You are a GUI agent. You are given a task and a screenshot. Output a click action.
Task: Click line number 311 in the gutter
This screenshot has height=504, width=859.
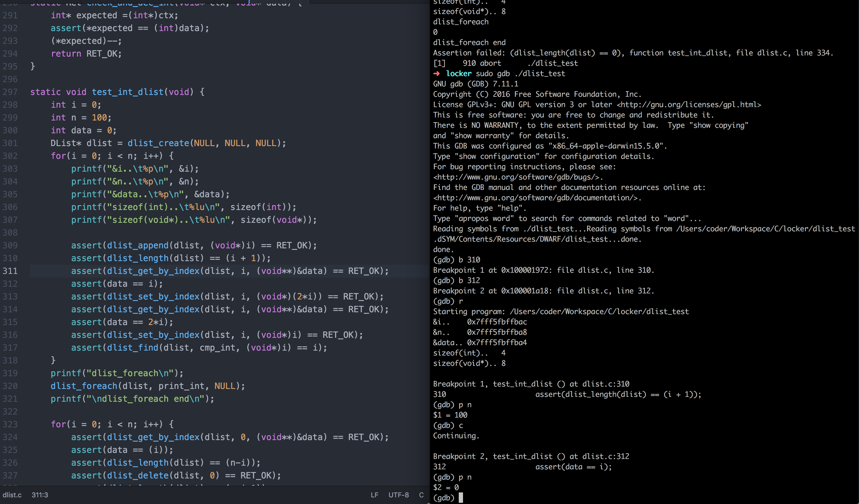tap(10, 271)
